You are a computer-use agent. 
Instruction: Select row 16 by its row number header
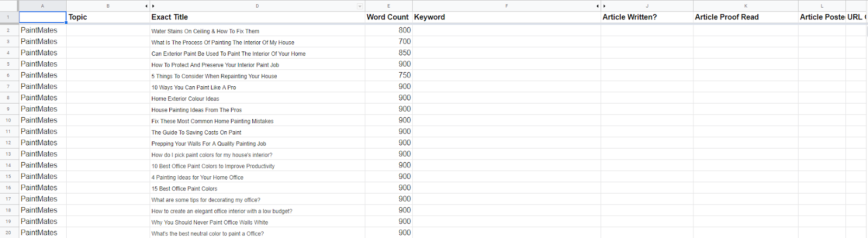pyautogui.click(x=9, y=188)
